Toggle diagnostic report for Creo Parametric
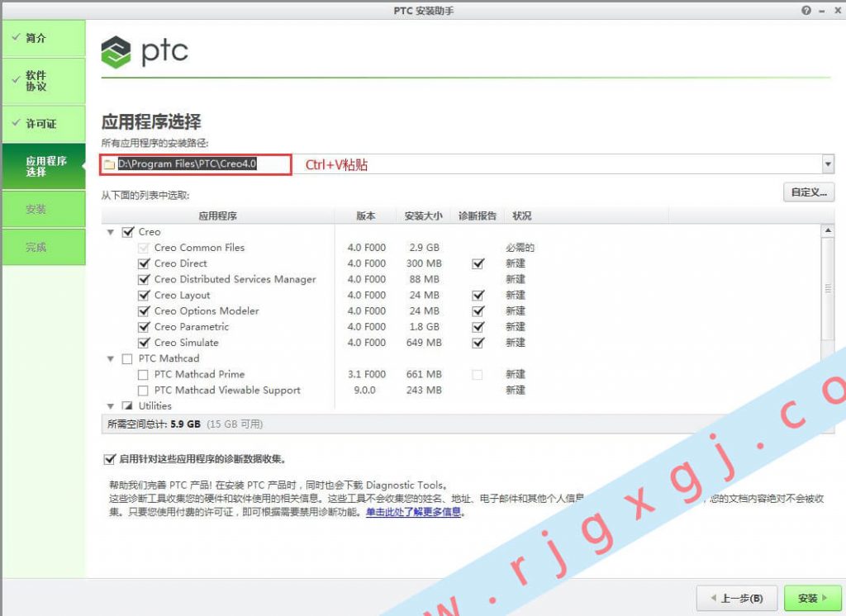This screenshot has width=846, height=616. click(x=478, y=327)
